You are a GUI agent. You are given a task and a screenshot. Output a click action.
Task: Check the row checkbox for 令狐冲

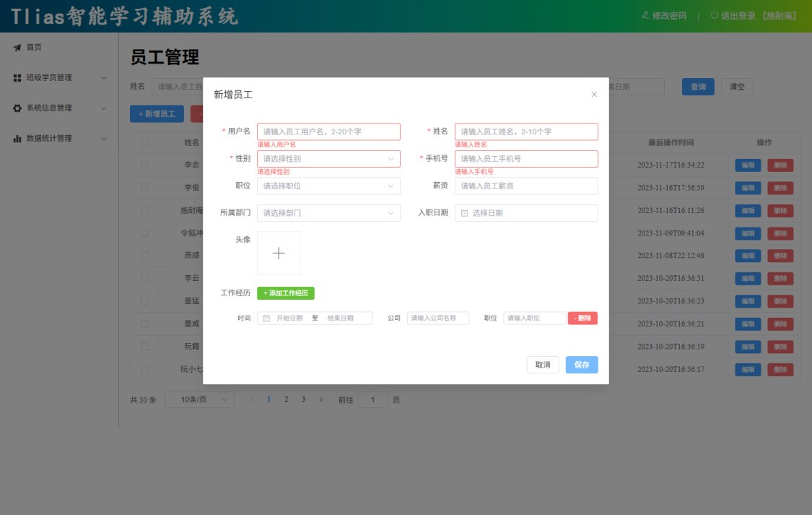coord(144,233)
